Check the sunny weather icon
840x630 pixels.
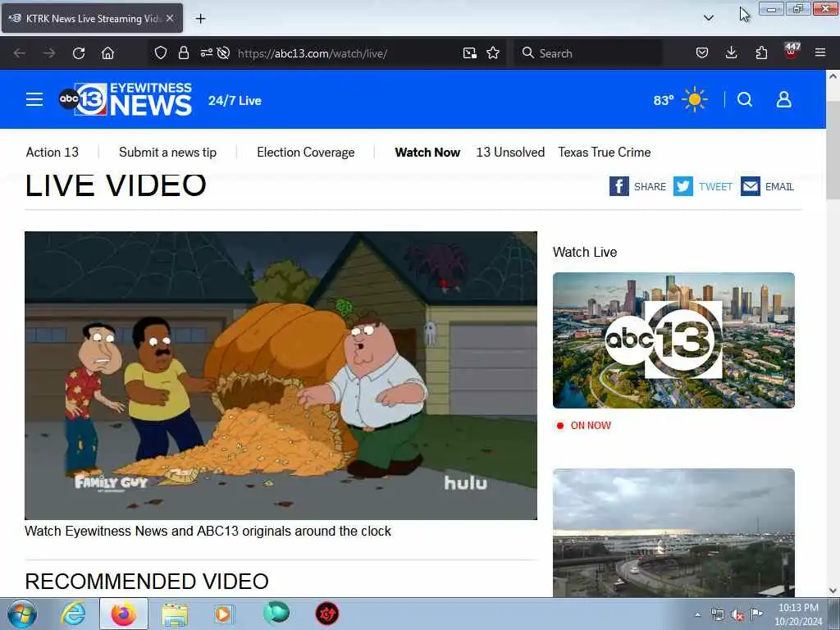point(694,99)
